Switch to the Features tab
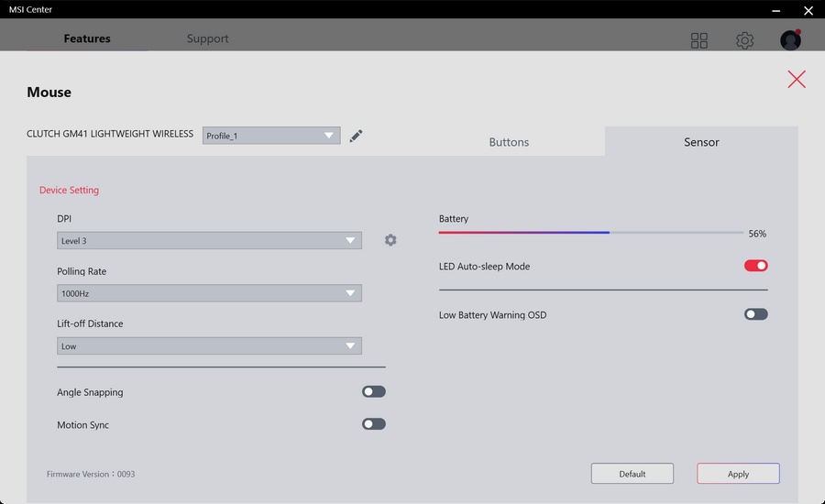This screenshot has width=825, height=504. pyautogui.click(x=87, y=38)
